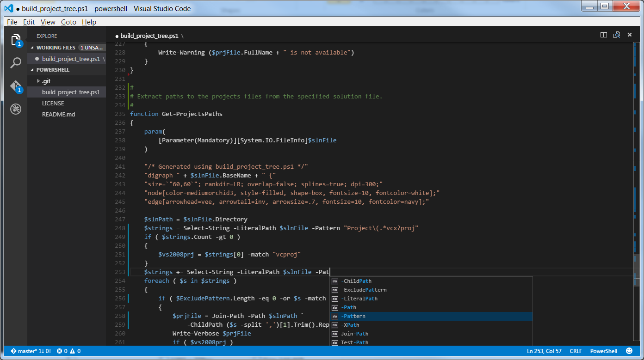644x360 pixels.
Task: Choose -XPath from suggestions
Action: pos(431,325)
